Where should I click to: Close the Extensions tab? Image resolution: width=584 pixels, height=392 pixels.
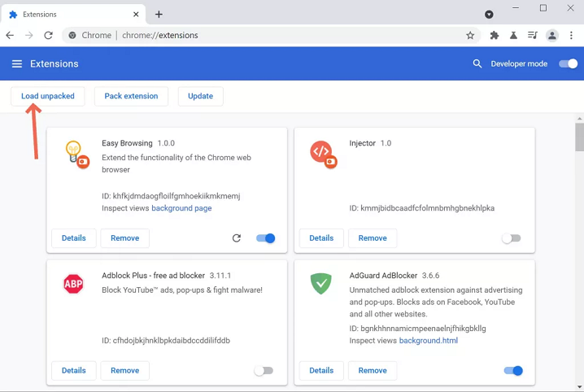coord(136,15)
